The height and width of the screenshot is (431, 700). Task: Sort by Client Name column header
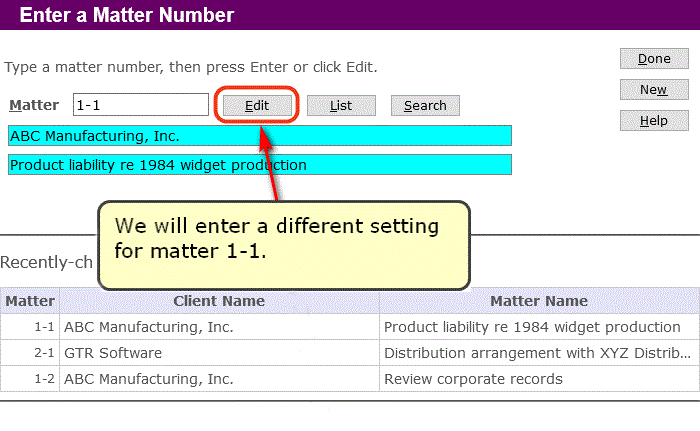pos(219,301)
